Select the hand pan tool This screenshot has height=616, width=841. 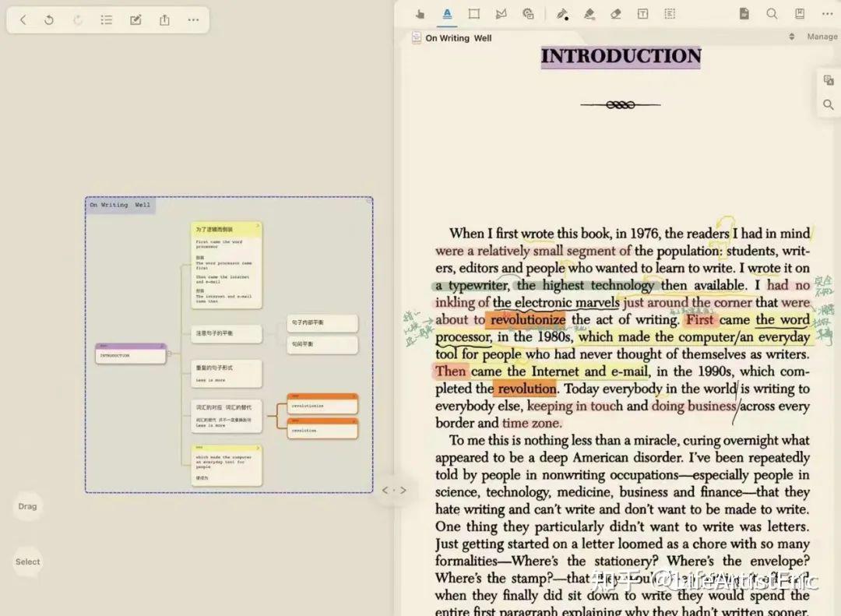click(420, 14)
